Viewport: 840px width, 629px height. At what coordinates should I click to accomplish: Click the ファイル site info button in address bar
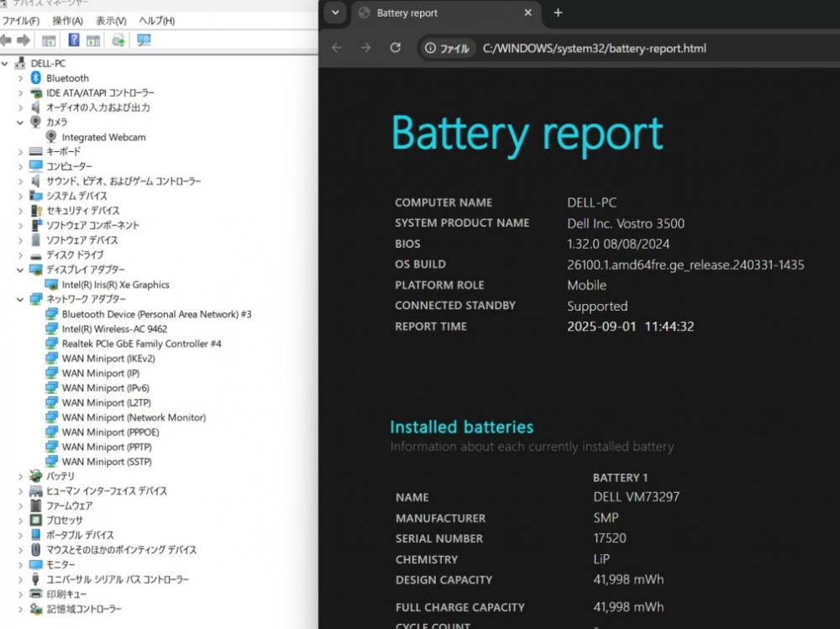click(x=447, y=48)
